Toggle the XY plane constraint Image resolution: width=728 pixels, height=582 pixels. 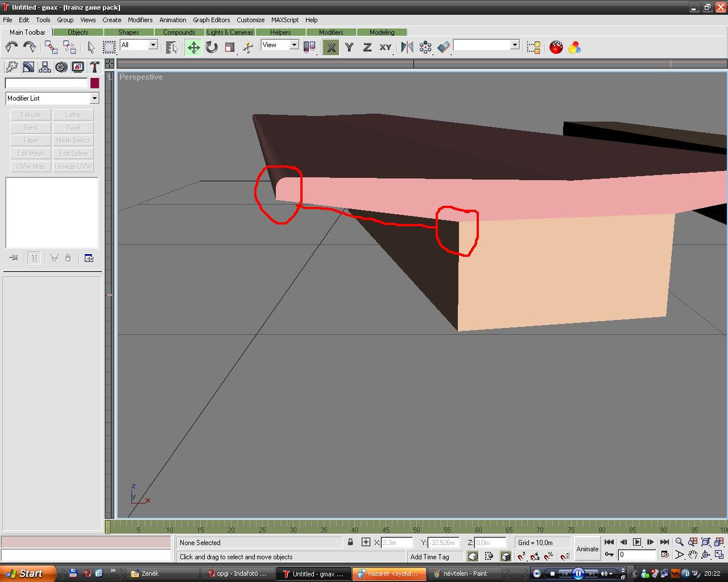(x=386, y=48)
